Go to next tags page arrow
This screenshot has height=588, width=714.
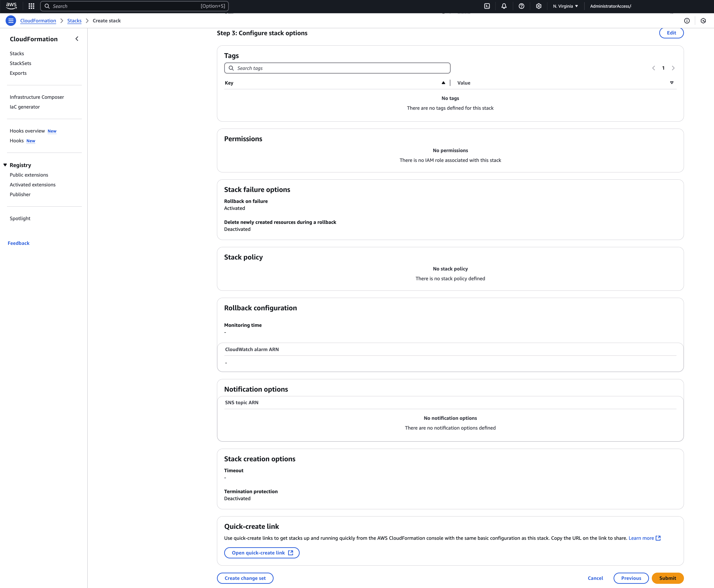[673, 68]
